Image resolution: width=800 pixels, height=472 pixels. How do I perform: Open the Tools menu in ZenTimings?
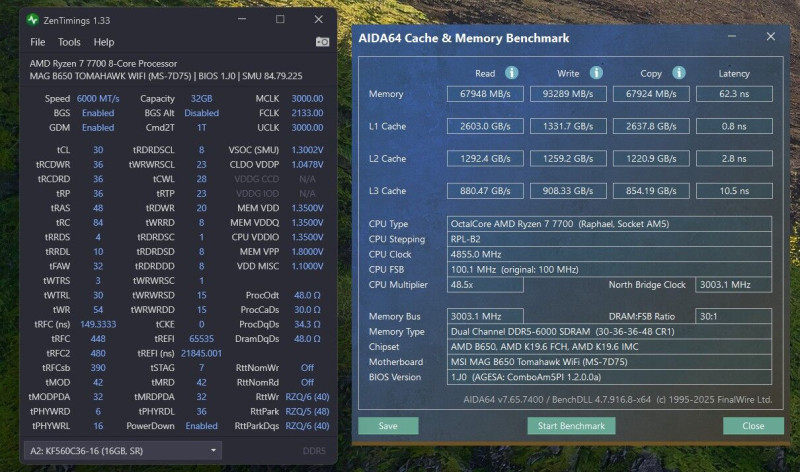coord(69,42)
